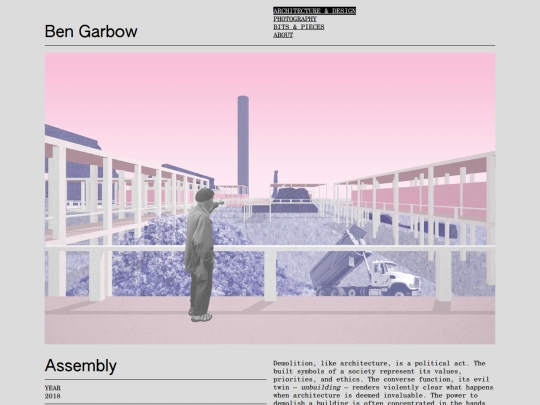Image resolution: width=540 pixels, height=405 pixels.
Task: Click the word unbuilding in the description
Action: point(321,387)
